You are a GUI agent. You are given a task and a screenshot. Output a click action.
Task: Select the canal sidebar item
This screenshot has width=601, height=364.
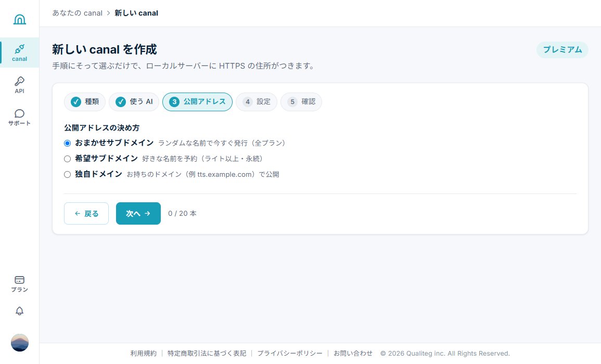(x=20, y=53)
